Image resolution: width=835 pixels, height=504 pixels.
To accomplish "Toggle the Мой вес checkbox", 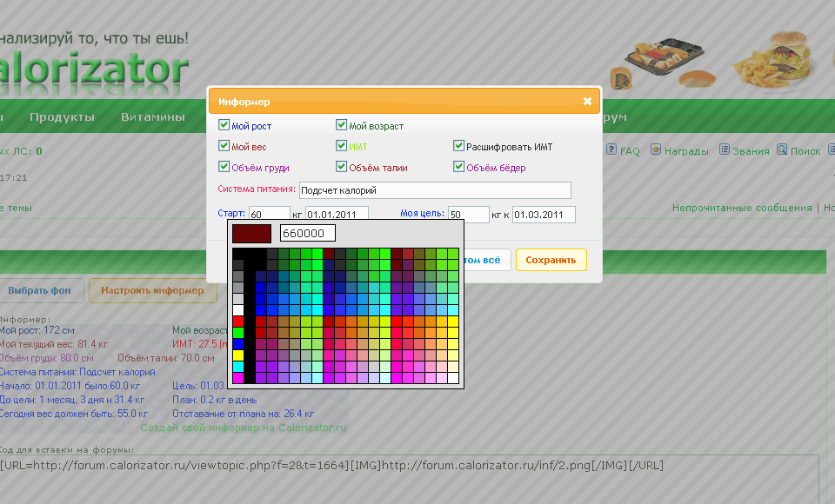I will (x=224, y=146).
